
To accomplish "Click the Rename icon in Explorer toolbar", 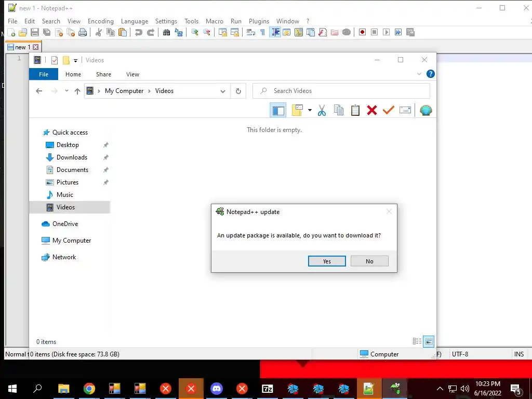I will (405, 110).
